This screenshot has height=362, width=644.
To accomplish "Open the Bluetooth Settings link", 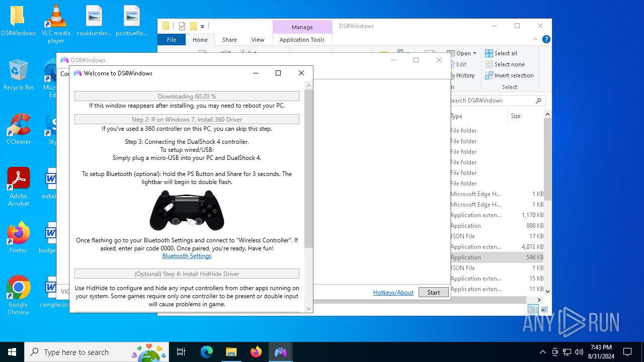I will [187, 256].
